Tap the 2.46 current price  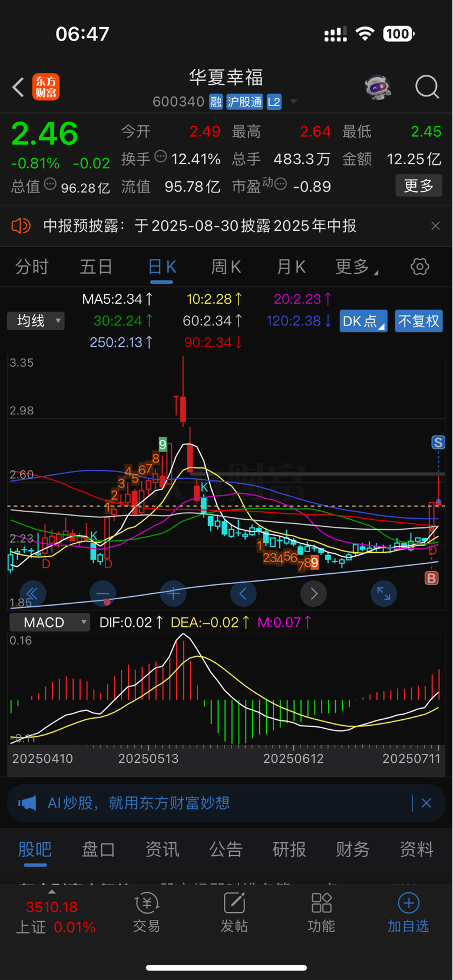pos(45,134)
